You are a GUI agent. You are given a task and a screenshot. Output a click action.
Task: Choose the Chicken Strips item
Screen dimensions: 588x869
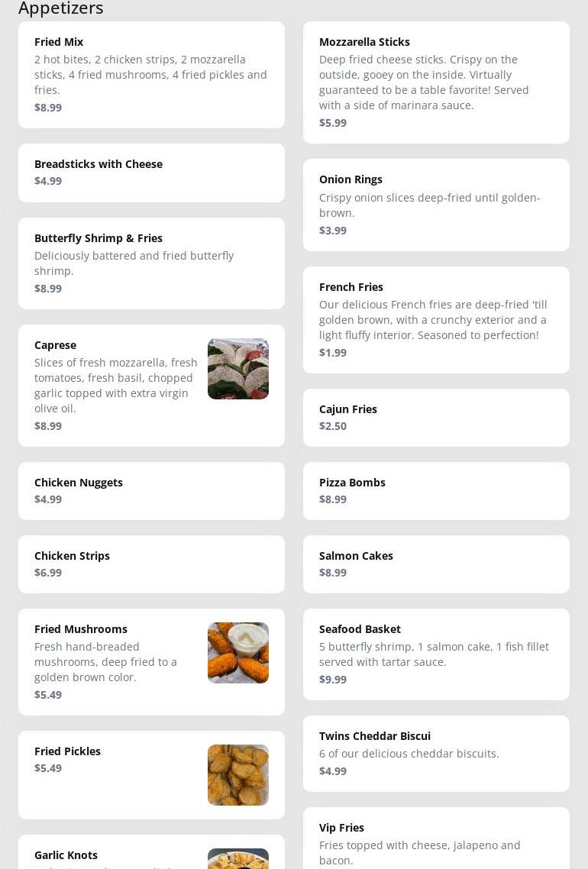(x=151, y=564)
